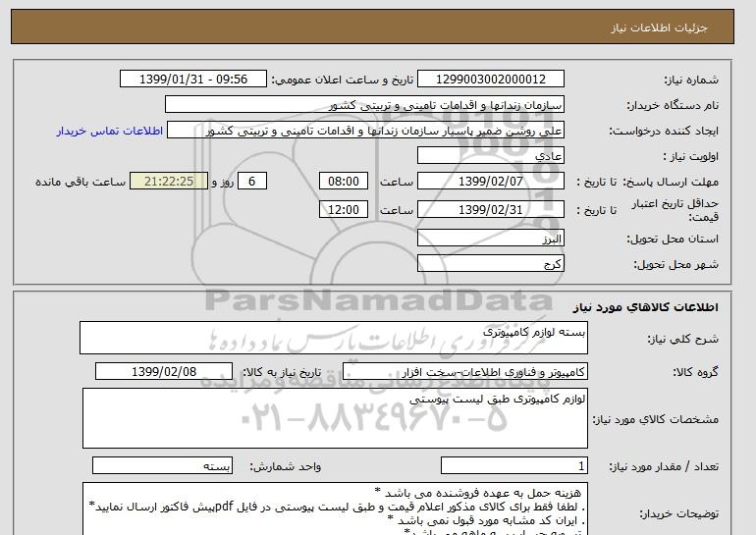This screenshot has width=756, height=535.
Task: Click the response deadline date 1399/02/07
Action: point(491,182)
